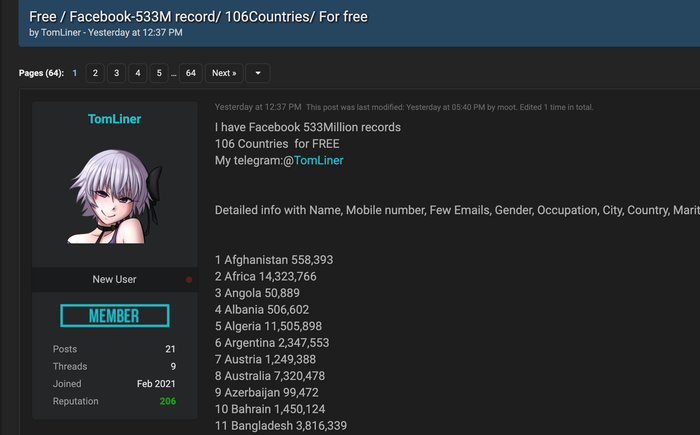Select current page 1 in pagination
Screen dimensions: 700x435
tap(74, 73)
